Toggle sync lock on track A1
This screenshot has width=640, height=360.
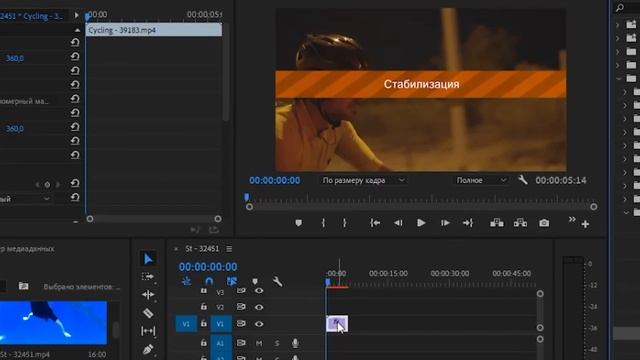click(241, 343)
